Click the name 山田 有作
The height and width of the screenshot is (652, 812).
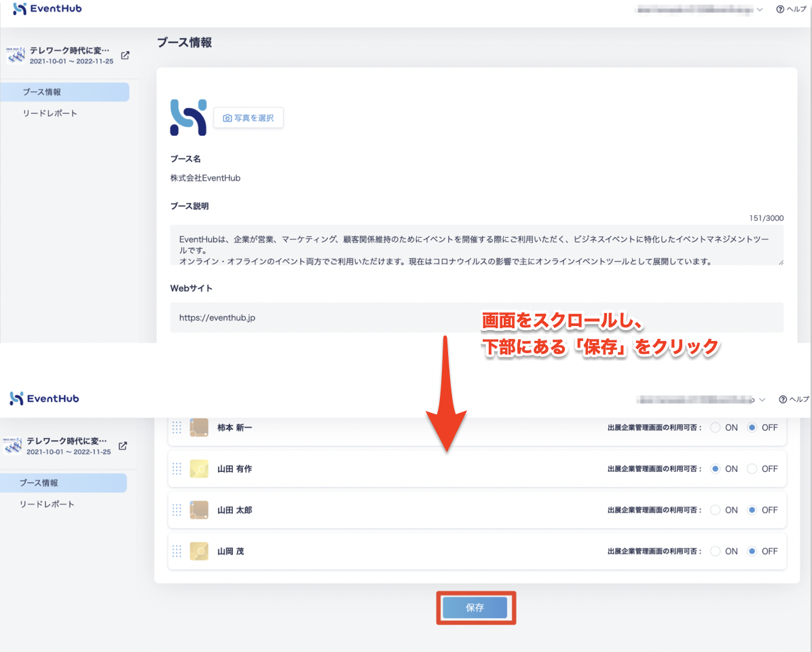(235, 469)
